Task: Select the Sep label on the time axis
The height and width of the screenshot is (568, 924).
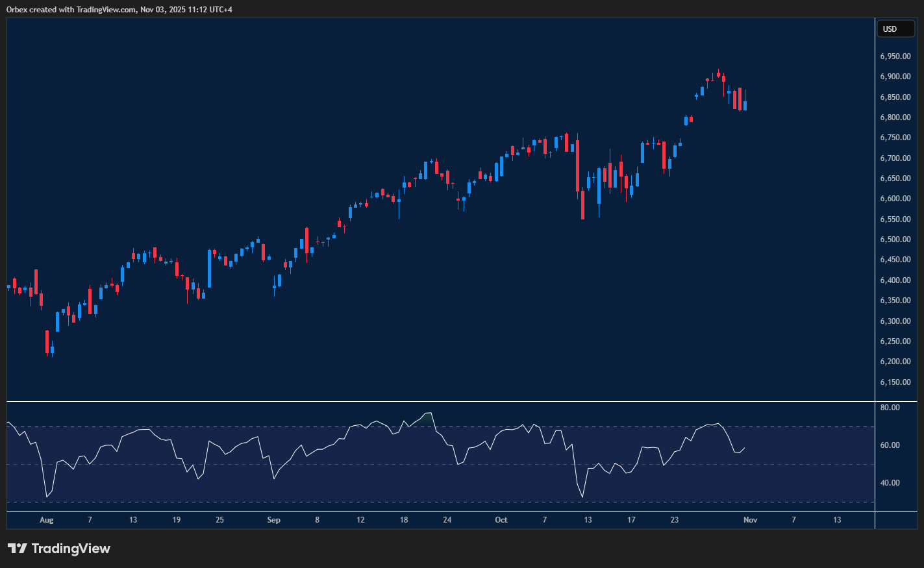Action: pyautogui.click(x=273, y=520)
